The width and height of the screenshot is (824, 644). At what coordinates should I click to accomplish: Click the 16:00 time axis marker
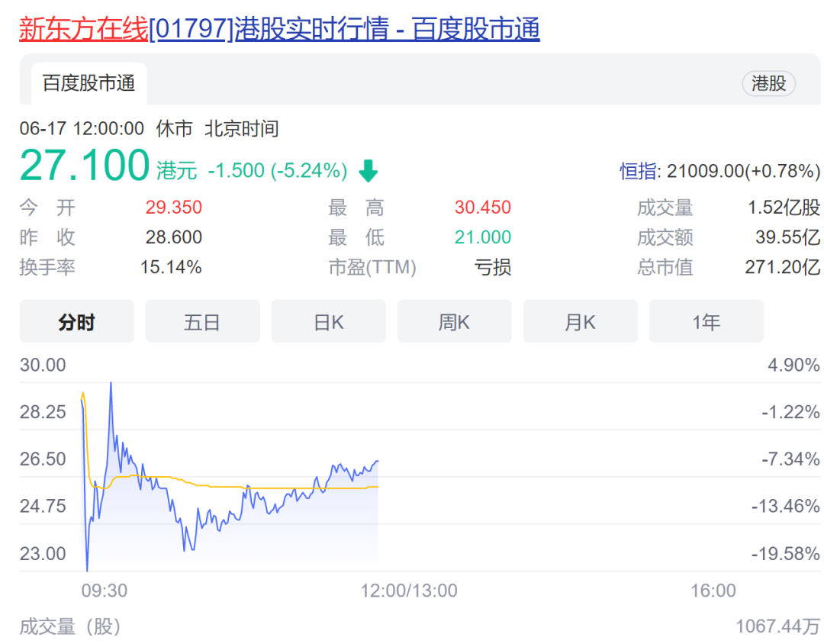[713, 591]
